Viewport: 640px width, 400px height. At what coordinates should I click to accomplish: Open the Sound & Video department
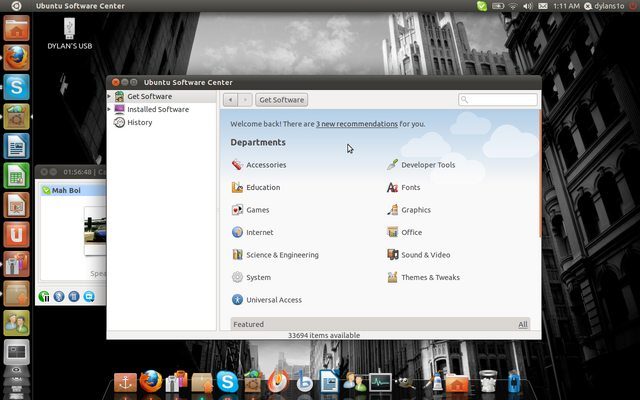418,255
